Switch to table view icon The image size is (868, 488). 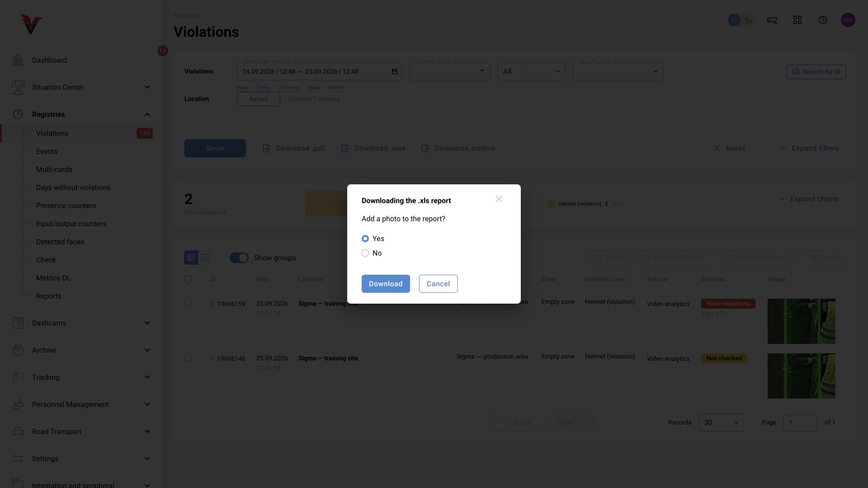click(191, 258)
